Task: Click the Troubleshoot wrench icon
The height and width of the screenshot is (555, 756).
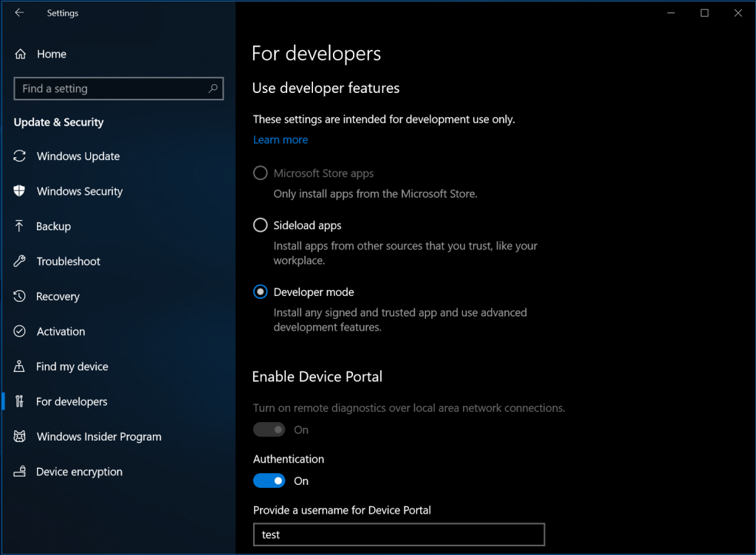Action: click(x=20, y=261)
